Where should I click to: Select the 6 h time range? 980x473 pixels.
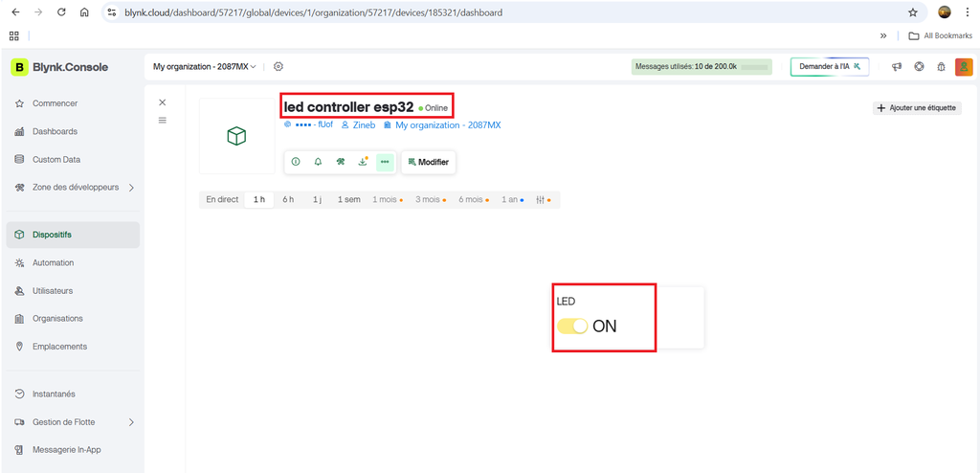pyautogui.click(x=288, y=199)
